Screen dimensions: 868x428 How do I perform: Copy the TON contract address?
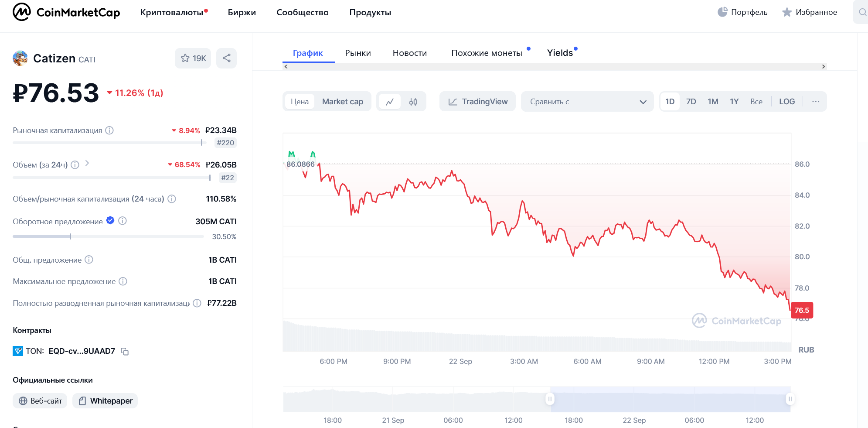point(125,351)
